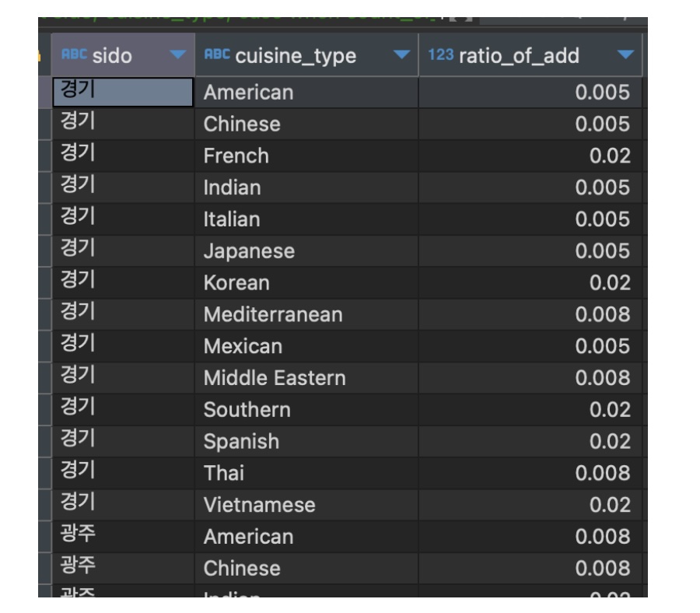Select the Korean cuisine cell
This screenshot has height=613, width=700.
[x=306, y=282]
